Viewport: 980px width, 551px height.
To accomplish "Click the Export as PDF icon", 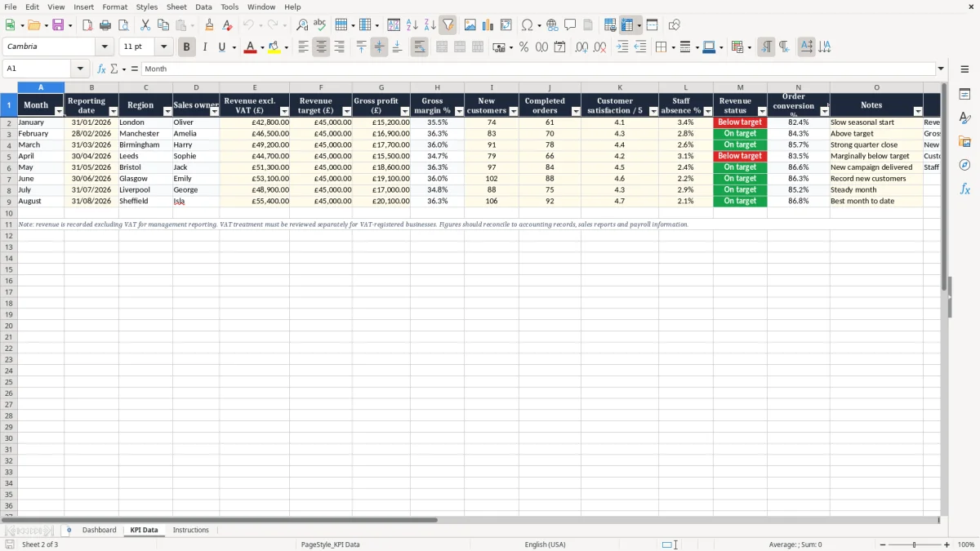I will click(x=87, y=25).
